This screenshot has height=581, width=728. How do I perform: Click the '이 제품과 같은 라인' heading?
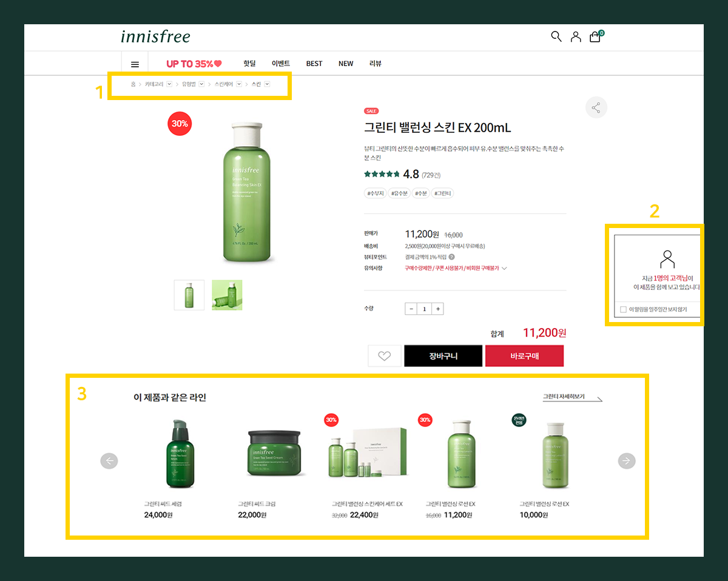[170, 398]
